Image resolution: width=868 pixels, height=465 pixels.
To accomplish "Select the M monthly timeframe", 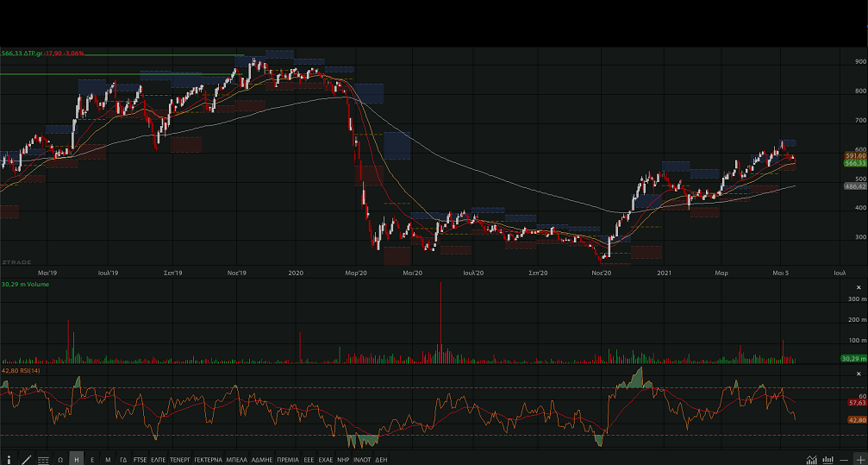I will pyautogui.click(x=108, y=460).
